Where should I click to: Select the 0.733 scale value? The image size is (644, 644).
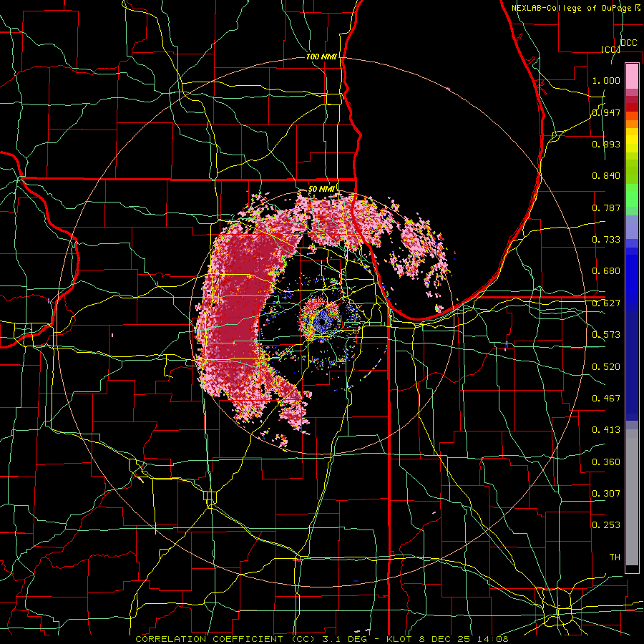[606, 240]
